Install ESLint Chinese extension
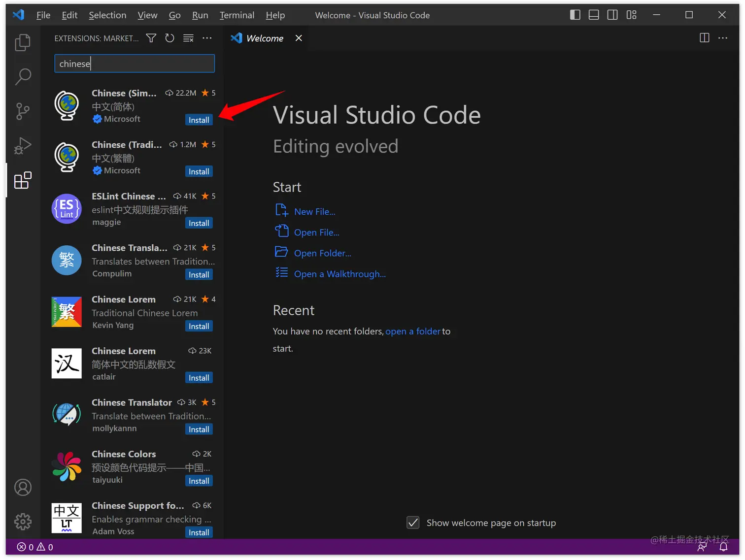 pyautogui.click(x=199, y=223)
